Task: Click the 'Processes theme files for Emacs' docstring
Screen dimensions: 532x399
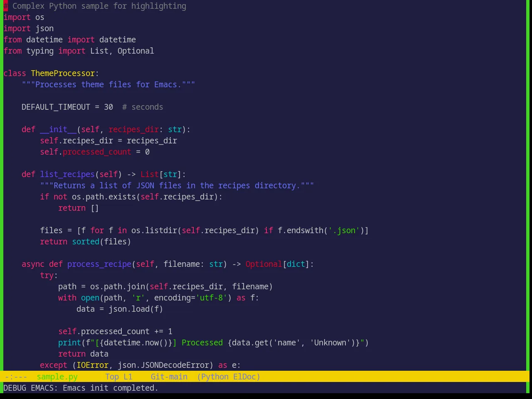Action: click(x=108, y=84)
